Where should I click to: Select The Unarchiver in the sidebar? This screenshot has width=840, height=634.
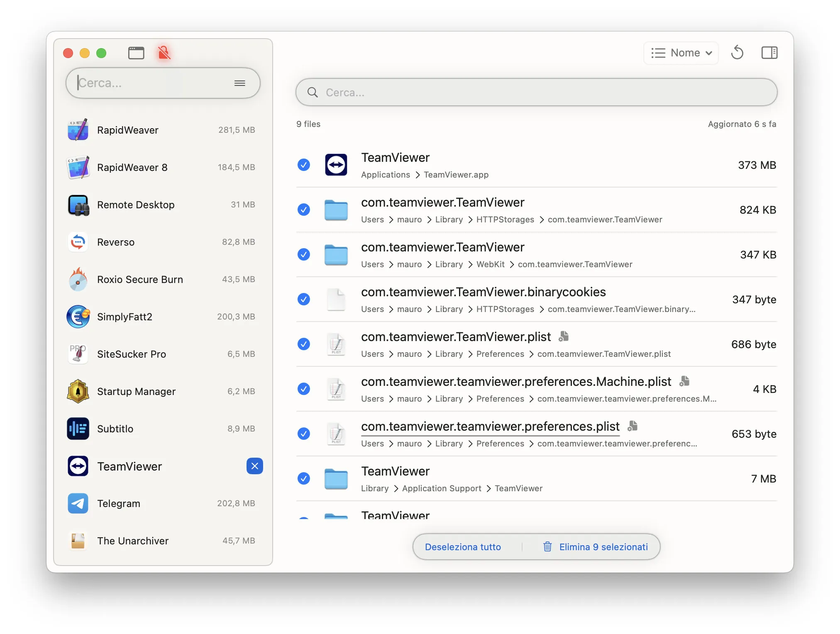133,541
